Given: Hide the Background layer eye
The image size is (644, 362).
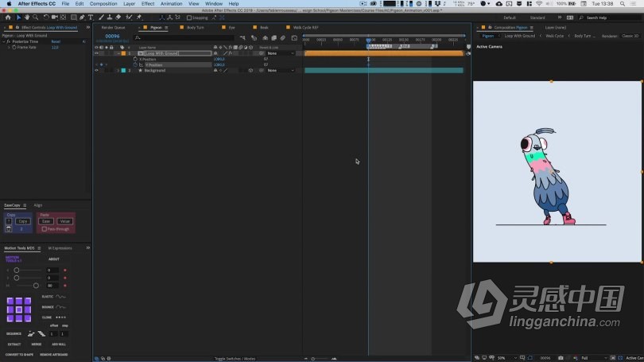Looking at the screenshot, I should [x=96, y=70].
